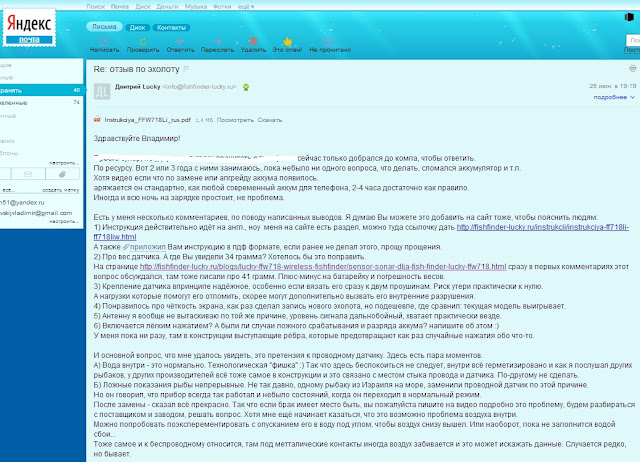Screen dimensions: 640x462
Task: Click the Написать compose icon
Action: point(104,41)
